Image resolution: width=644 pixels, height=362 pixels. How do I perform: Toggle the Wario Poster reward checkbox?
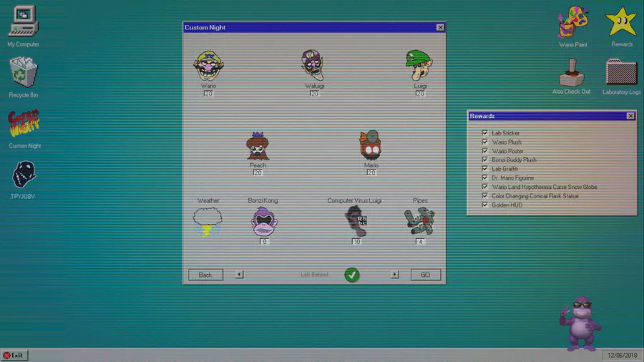[x=484, y=151]
